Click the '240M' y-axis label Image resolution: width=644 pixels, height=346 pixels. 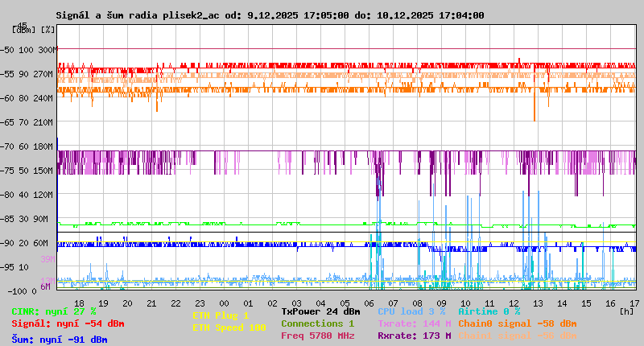[x=45, y=98]
